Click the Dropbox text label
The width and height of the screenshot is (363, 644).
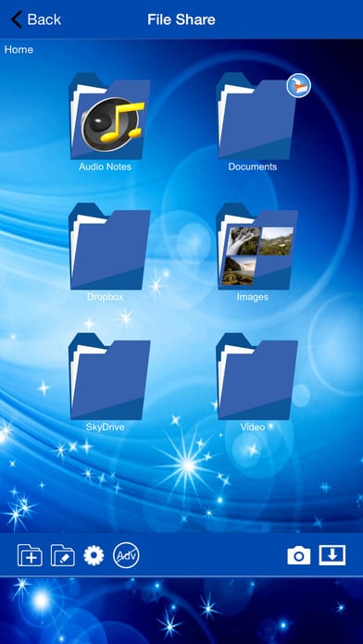[106, 296]
